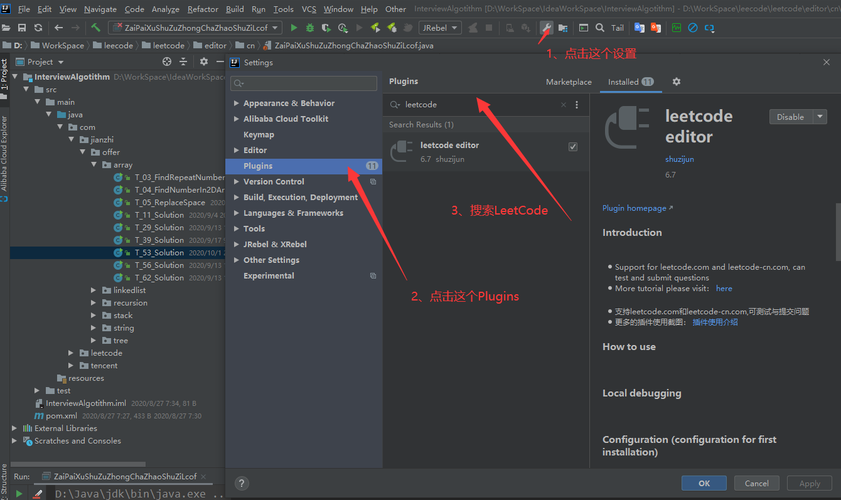841x500 pixels.
Task: Click the OK button
Action: [704, 483]
